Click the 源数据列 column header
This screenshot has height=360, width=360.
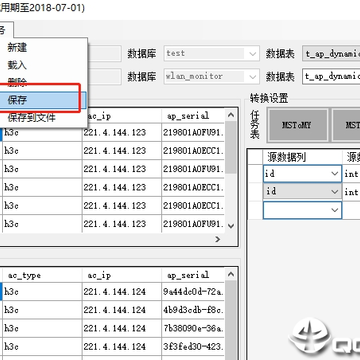coord(287,157)
